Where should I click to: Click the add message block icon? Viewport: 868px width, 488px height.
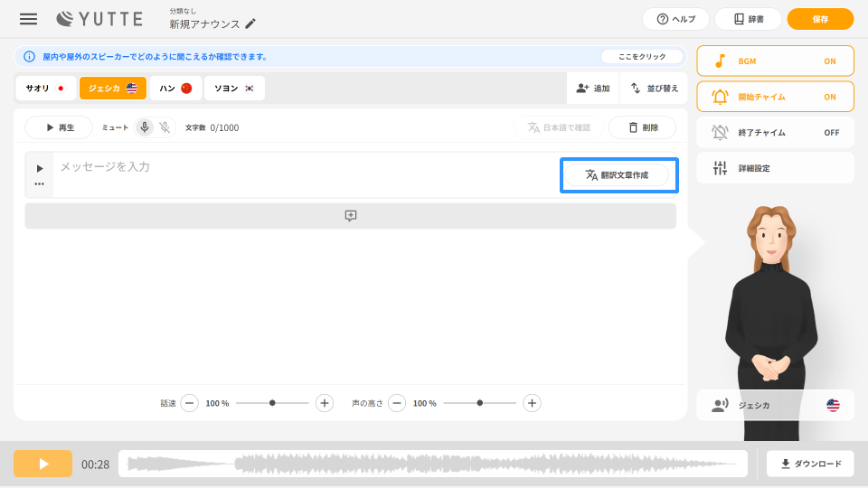pos(350,216)
